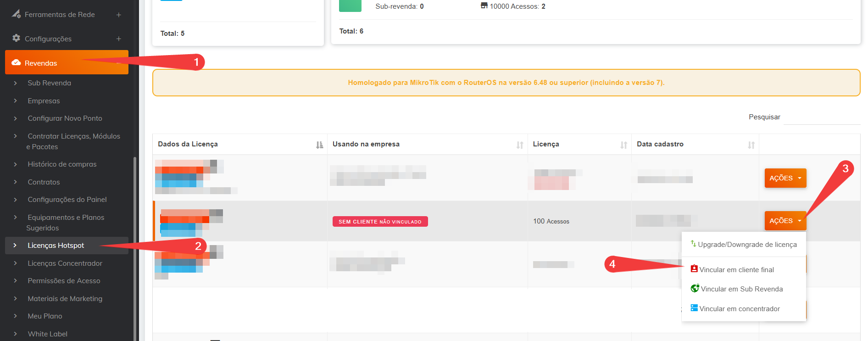This screenshot has width=868, height=341.
Task: Click the red Vincular em cliente final icon
Action: tap(694, 269)
